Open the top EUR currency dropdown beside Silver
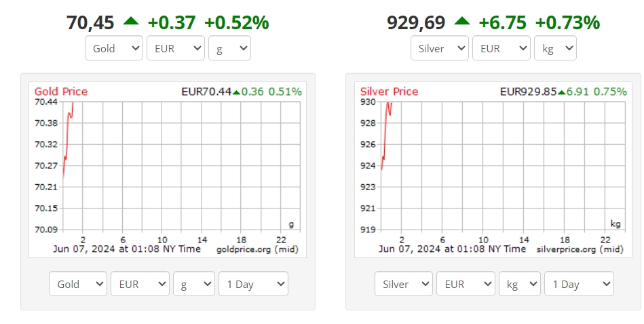644x324 pixels. click(x=501, y=48)
